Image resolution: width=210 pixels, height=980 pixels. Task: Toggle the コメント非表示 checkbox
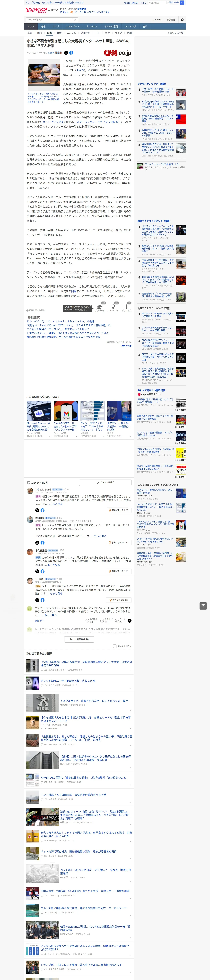click(x=115, y=646)
